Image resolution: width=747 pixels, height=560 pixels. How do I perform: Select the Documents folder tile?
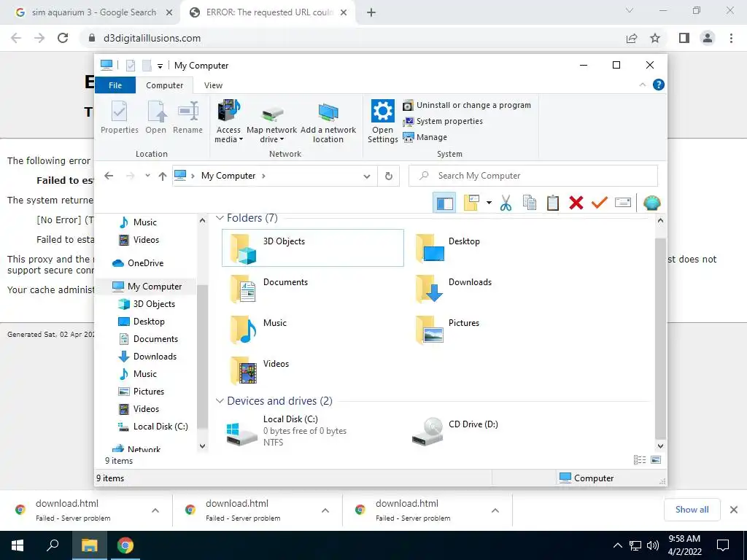point(312,289)
